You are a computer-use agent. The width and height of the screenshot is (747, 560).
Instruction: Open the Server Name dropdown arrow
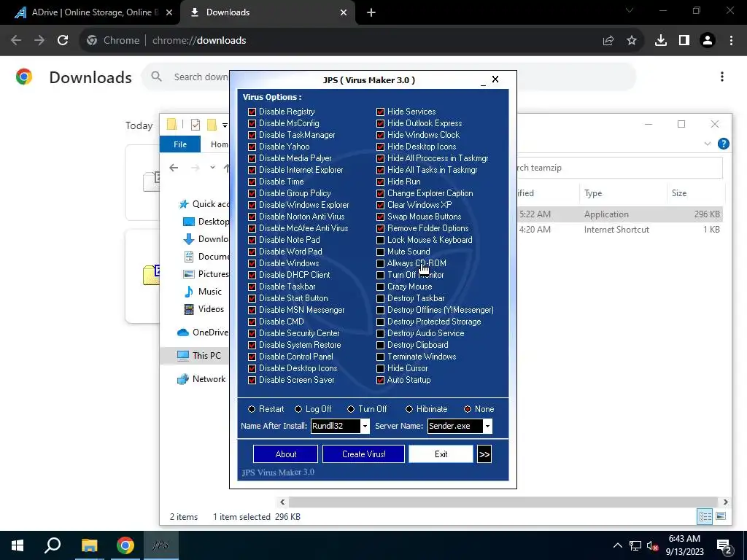[487, 426]
